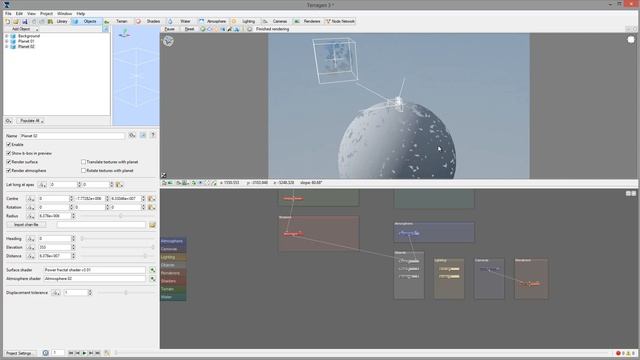Click the white square icon at preview top right
This screenshot has height=360, width=640.
(631, 40)
